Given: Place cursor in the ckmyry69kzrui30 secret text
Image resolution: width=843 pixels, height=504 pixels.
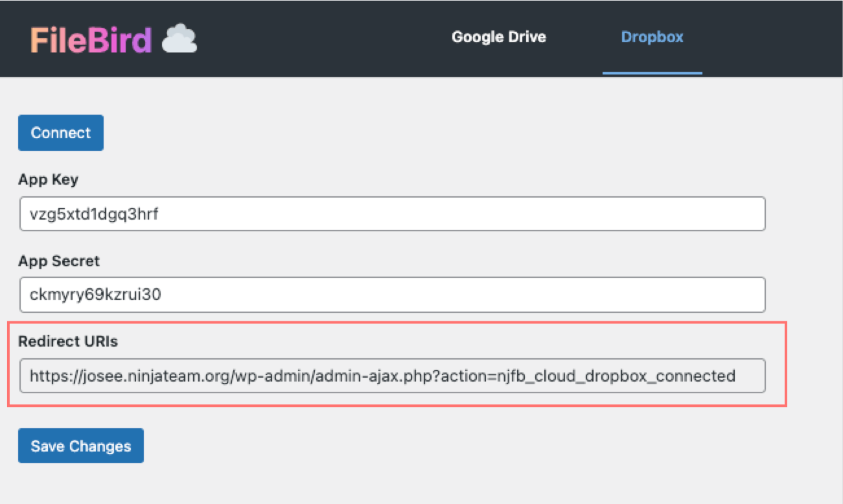Looking at the screenshot, I should click(95, 295).
